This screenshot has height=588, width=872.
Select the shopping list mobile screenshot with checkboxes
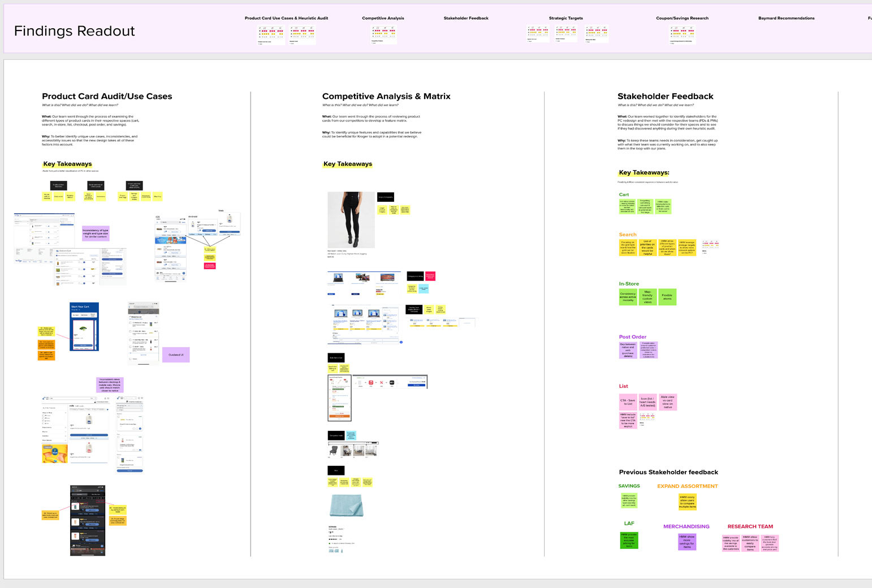(x=144, y=334)
